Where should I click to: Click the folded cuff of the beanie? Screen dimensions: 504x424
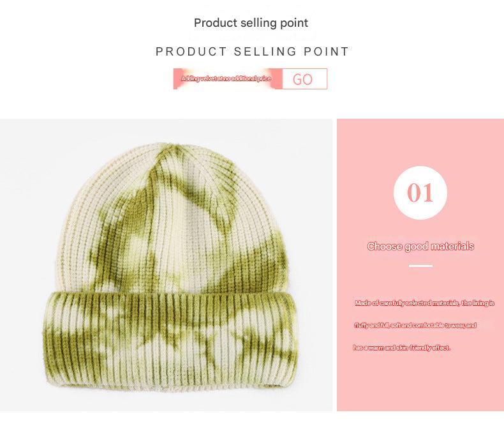coord(170,338)
